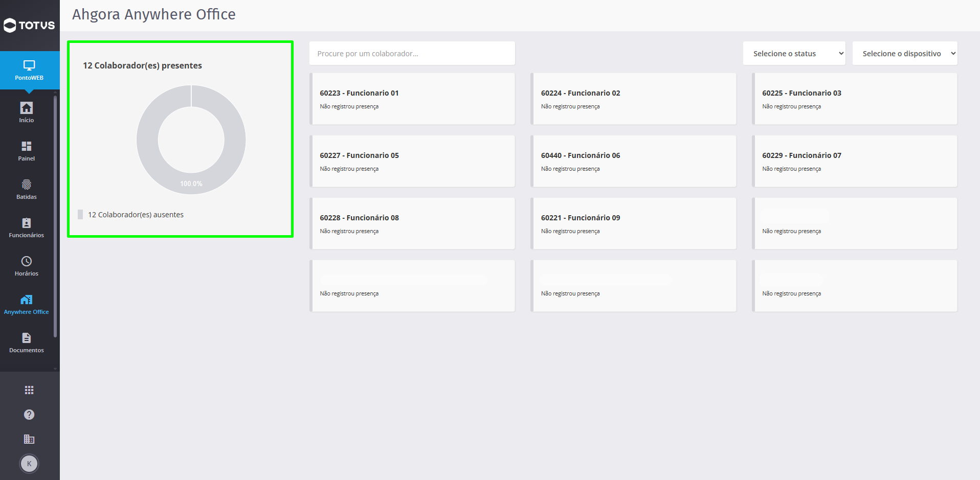
Task: Click the sidebar scroll-down arrow
Action: click(x=55, y=369)
